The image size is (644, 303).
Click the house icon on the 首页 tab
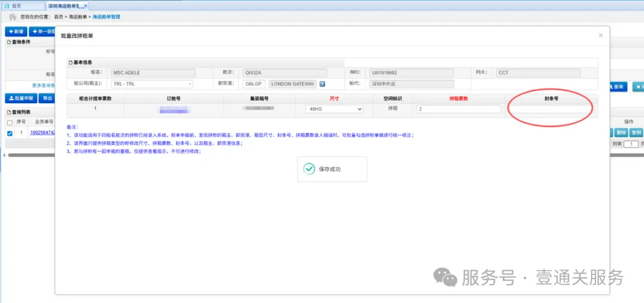[x=7, y=5]
